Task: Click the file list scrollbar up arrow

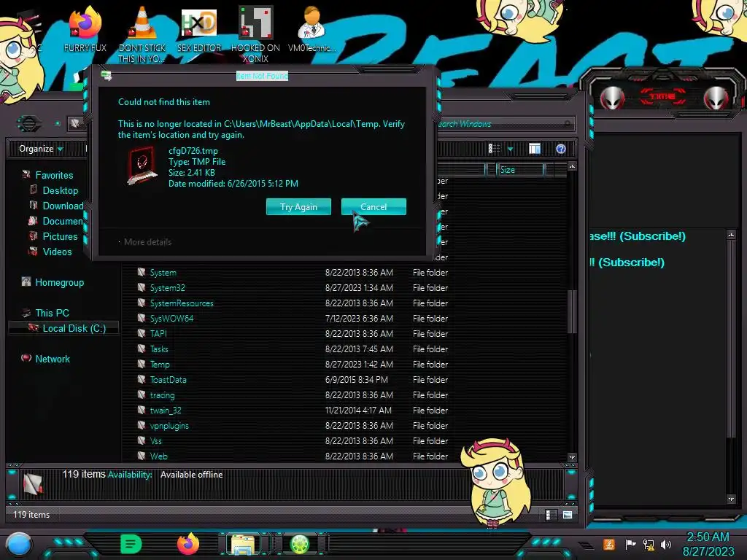Action: tap(572, 166)
